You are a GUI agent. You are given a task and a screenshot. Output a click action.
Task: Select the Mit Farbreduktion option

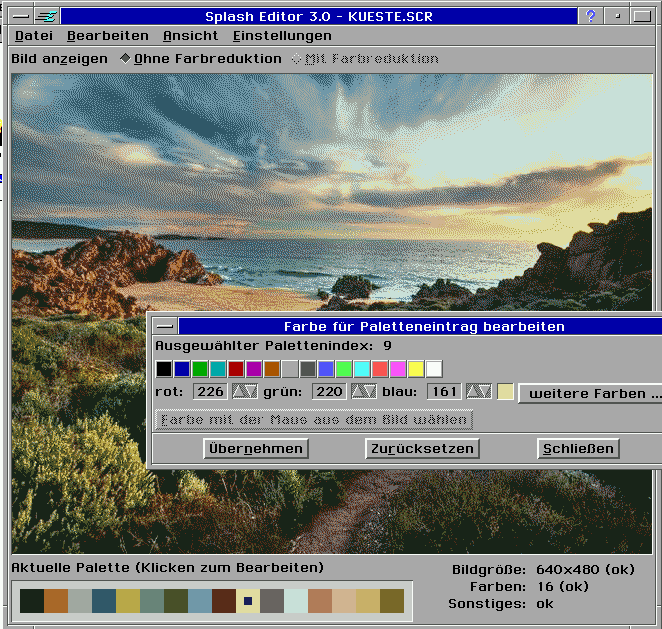point(297,59)
